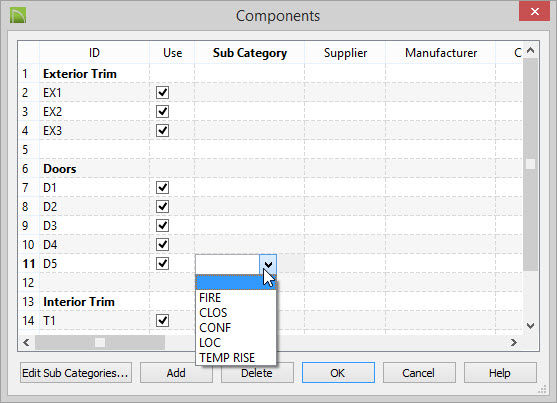Uncheck the Use box for EX1
This screenshot has width=557, height=403.
click(162, 93)
